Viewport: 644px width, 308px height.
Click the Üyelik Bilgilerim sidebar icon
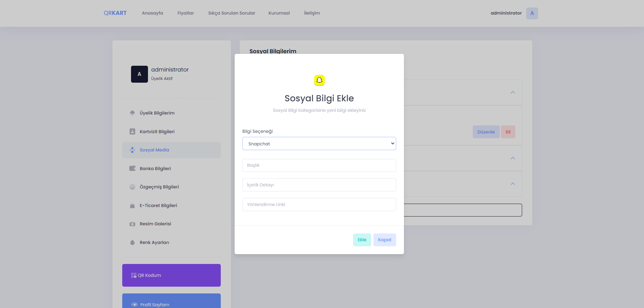point(132,113)
